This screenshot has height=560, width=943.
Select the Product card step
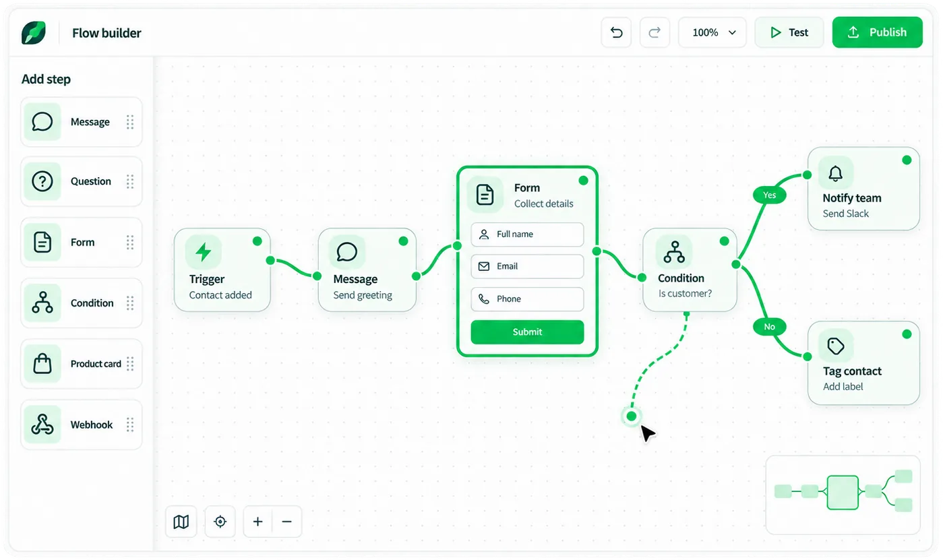[x=82, y=364]
